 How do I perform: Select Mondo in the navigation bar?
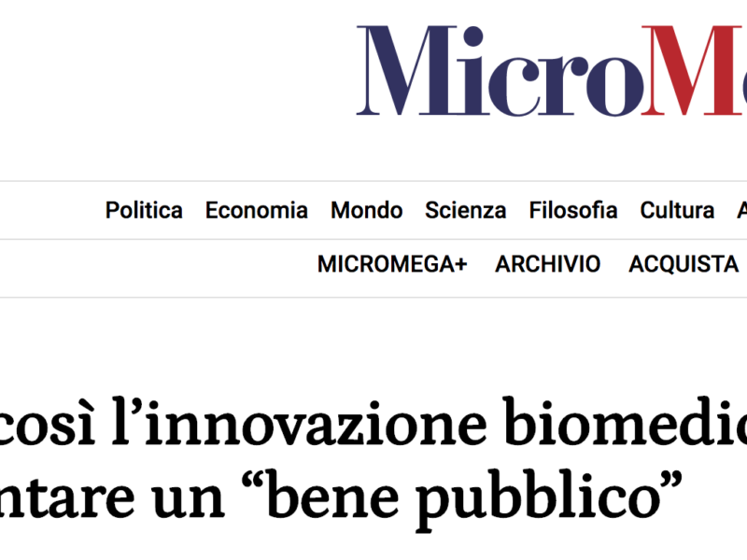367,210
